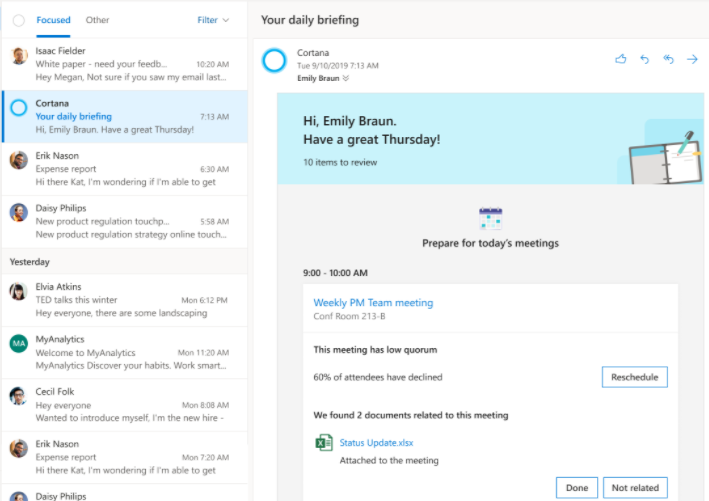This screenshot has width=709, height=501.
Task: Click the Excel icon beside Status Update.xlsx
Action: coord(324,443)
